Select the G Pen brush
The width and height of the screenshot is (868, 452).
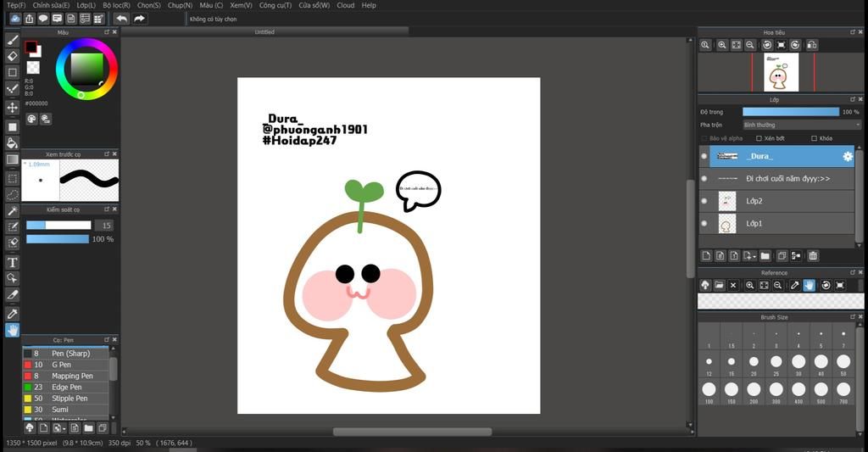click(65, 365)
